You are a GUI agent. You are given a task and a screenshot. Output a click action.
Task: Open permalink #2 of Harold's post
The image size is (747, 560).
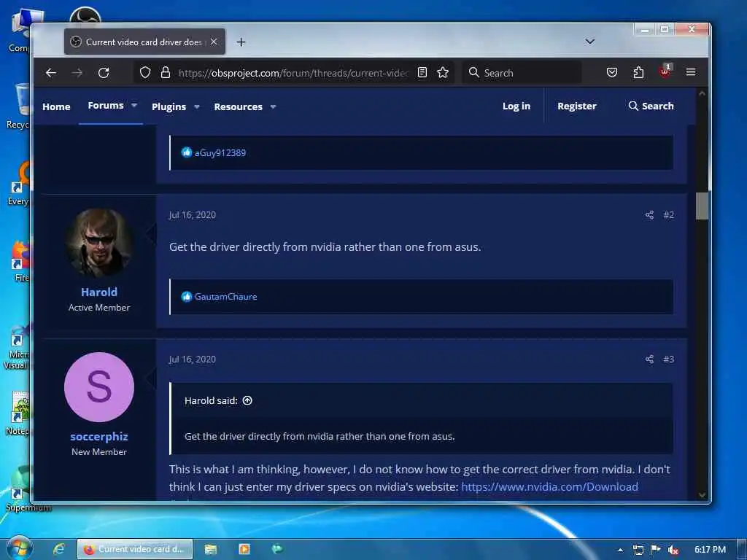[668, 215]
